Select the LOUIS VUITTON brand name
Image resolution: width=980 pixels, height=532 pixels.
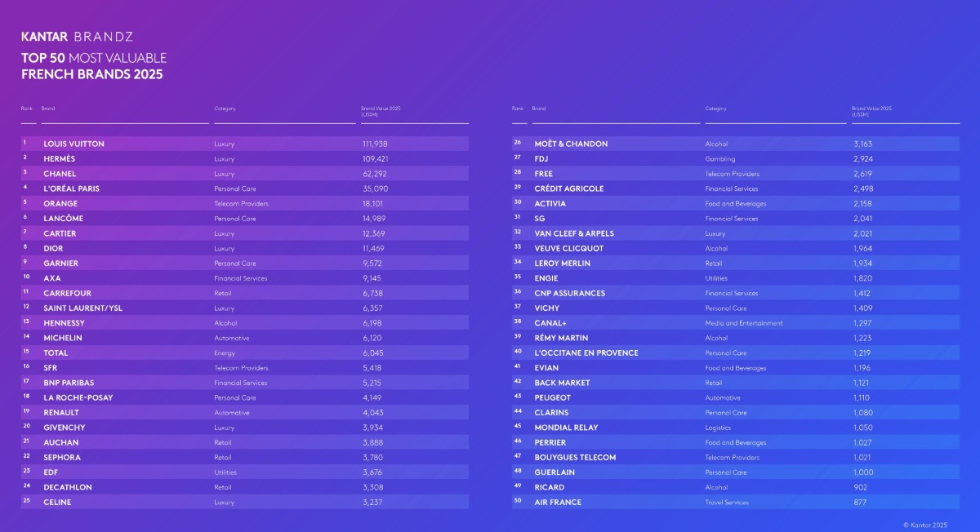click(73, 144)
